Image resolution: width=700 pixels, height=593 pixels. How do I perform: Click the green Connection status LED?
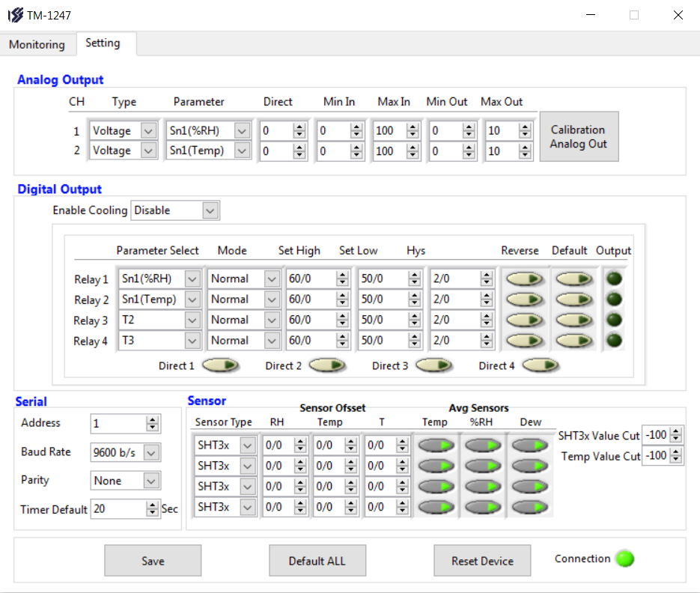[624, 559]
